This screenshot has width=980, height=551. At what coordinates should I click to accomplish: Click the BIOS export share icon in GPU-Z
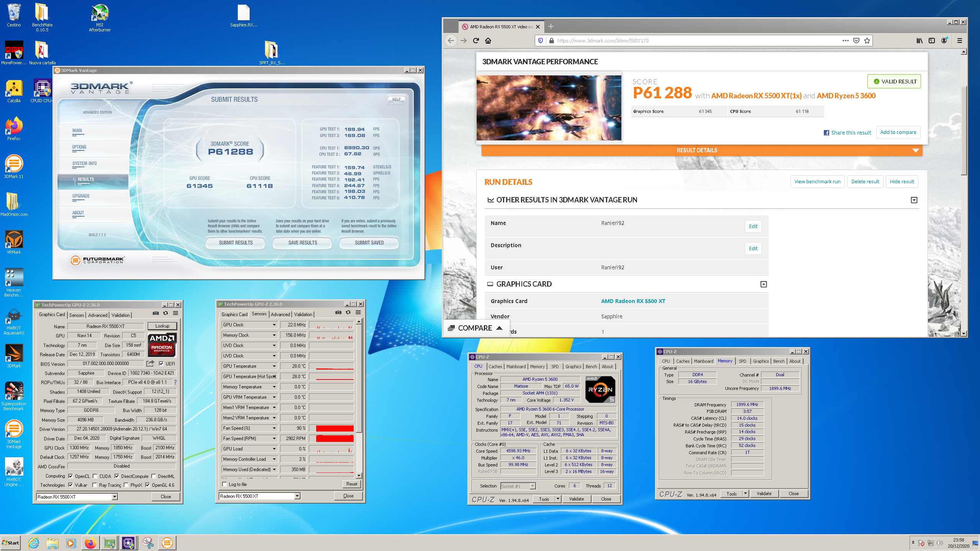coord(150,363)
